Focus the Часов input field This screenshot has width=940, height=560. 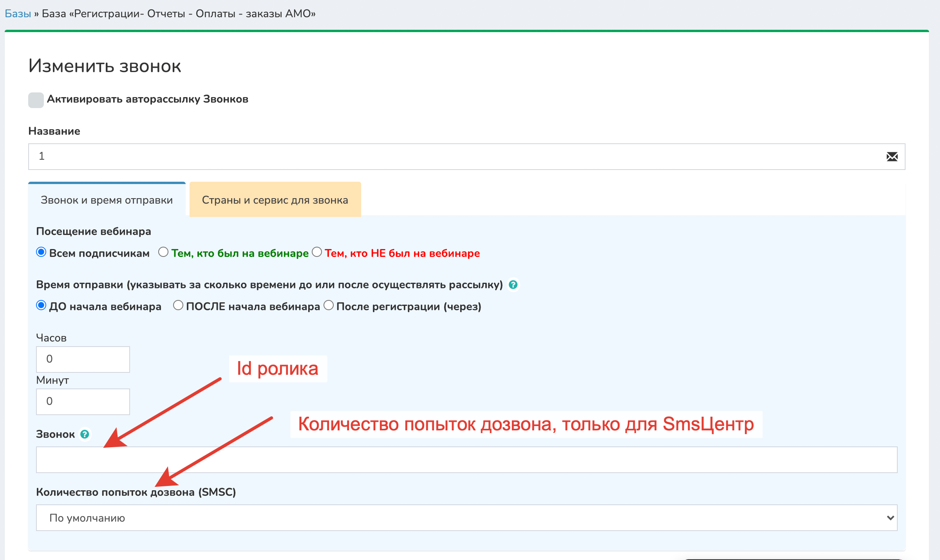point(83,359)
